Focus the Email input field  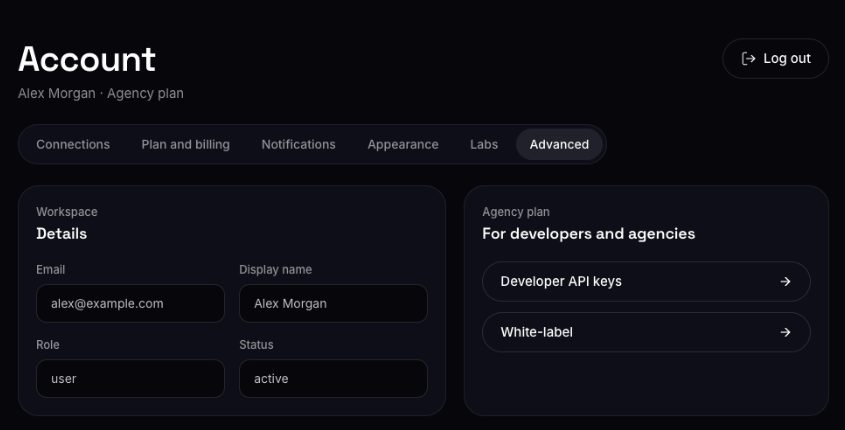click(130, 303)
